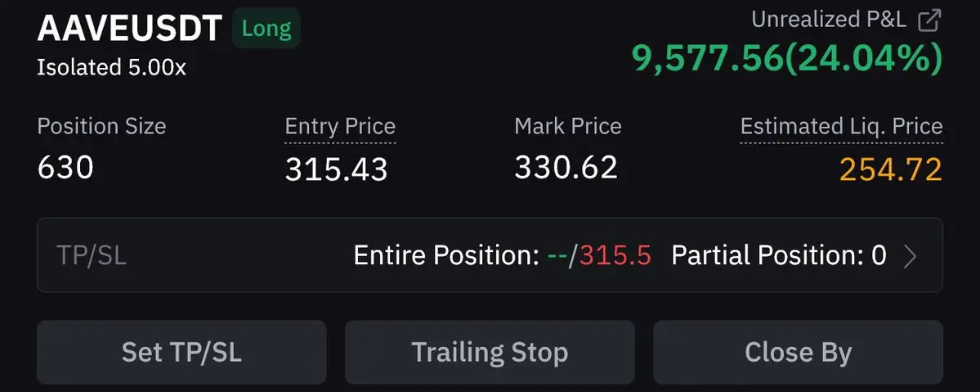The height and width of the screenshot is (392, 980).
Task: Open the Trailing Stop button
Action: [x=490, y=353]
